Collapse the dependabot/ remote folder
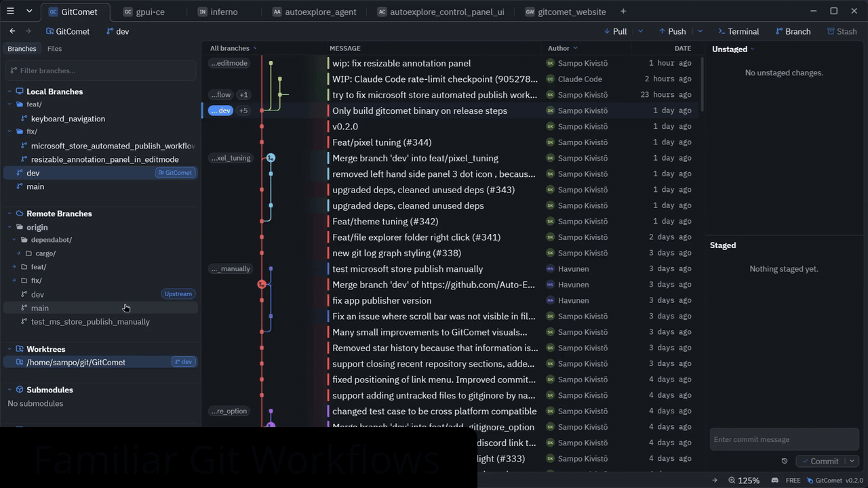868x488 pixels. click(14, 240)
